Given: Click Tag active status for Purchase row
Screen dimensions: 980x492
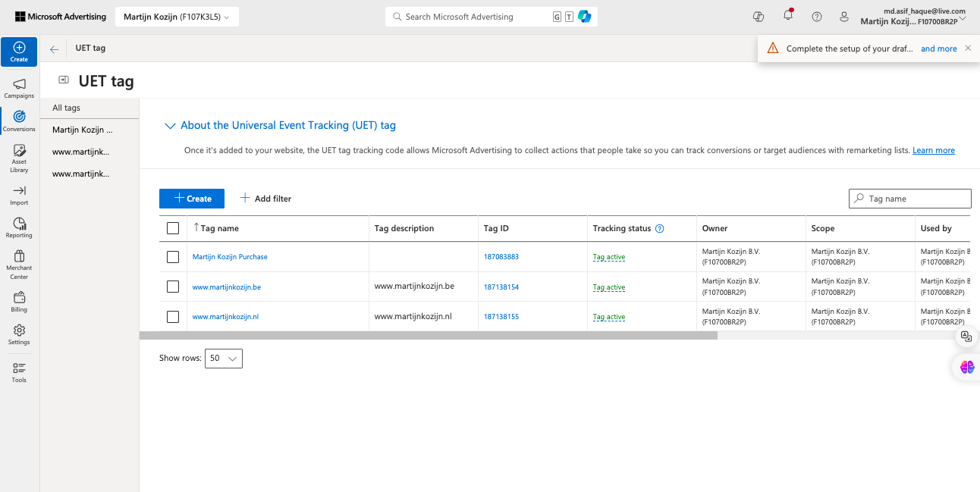Looking at the screenshot, I should coord(609,257).
